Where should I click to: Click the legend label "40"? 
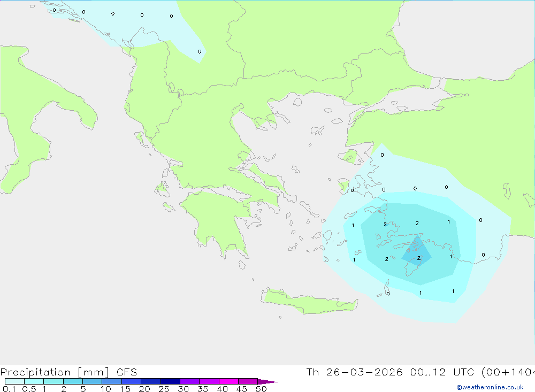[223, 389]
